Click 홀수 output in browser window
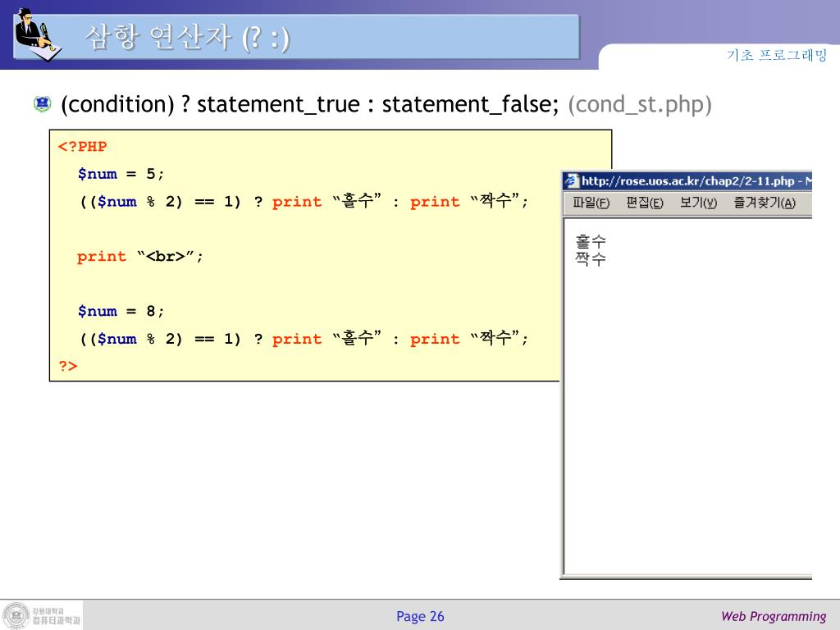Screen dimensions: 840x630 click(x=591, y=241)
